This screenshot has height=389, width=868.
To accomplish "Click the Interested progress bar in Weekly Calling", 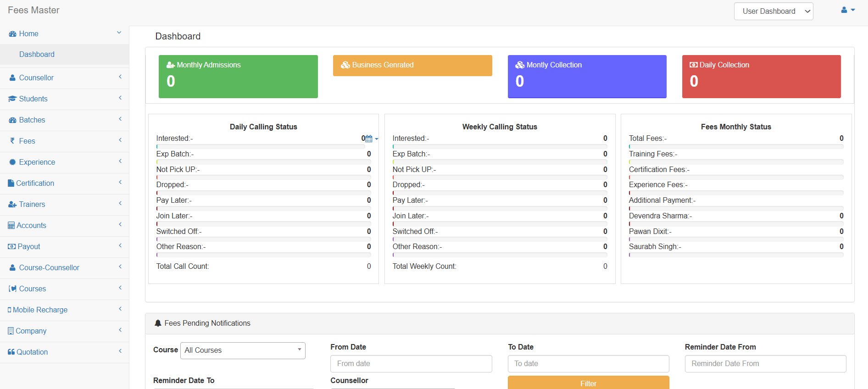I will coord(500,146).
